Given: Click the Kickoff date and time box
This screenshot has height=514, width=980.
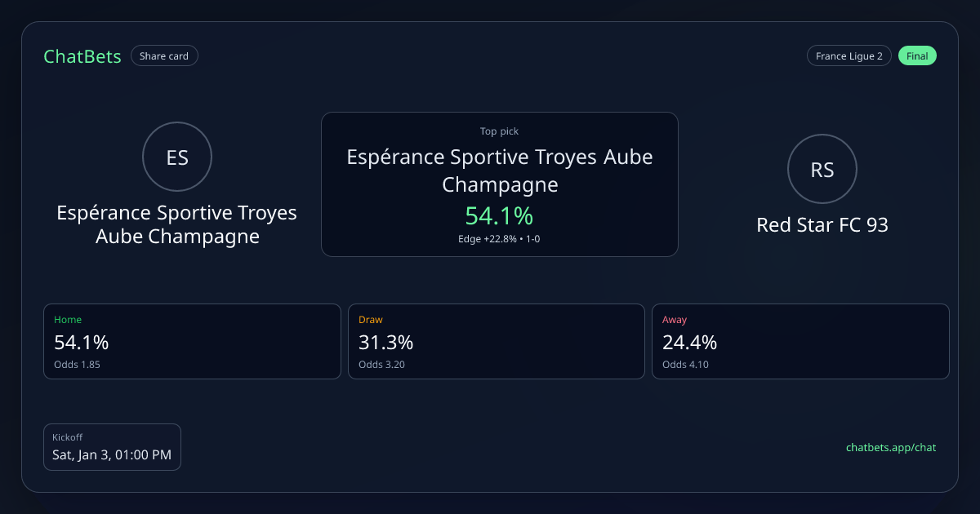Looking at the screenshot, I should 112,447.
